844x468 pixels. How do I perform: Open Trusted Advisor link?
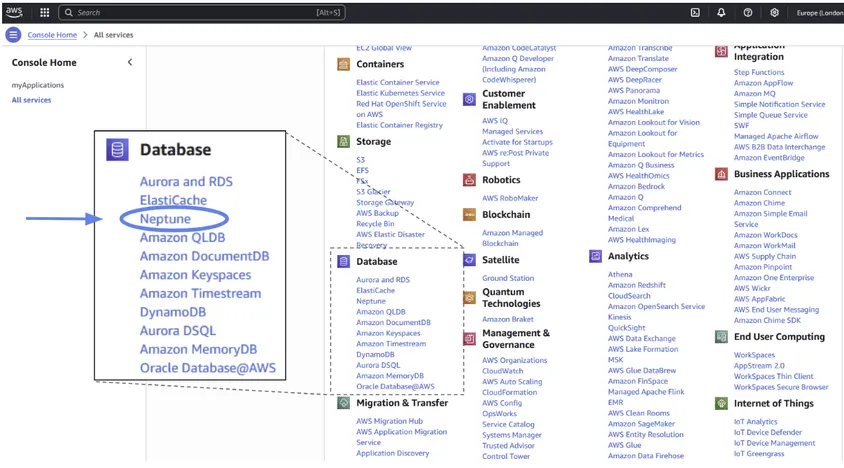coord(508,446)
